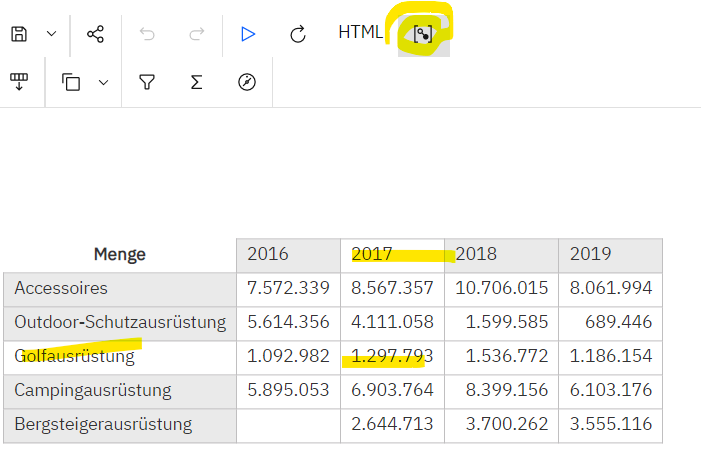
Task: Click the column with down-arrow icon
Action: tap(19, 82)
